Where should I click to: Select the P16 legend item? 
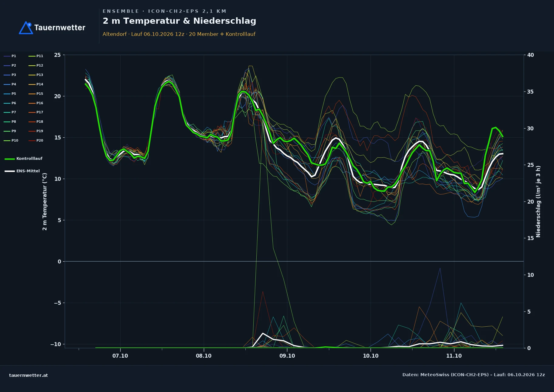pyautogui.click(x=36, y=103)
